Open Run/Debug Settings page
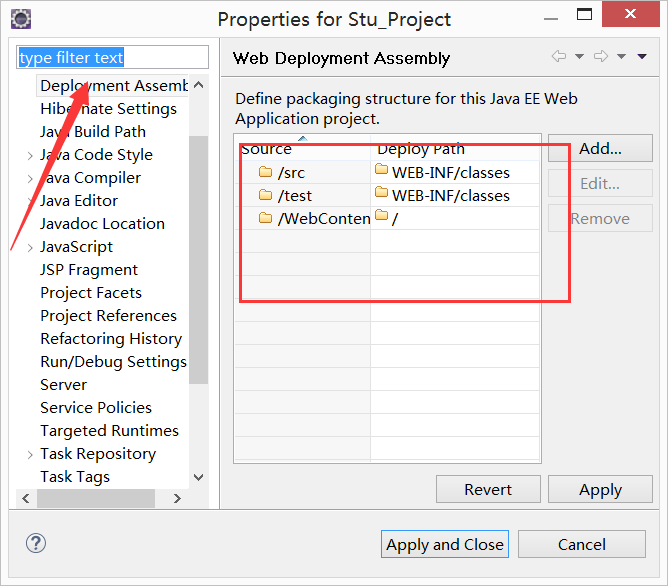This screenshot has width=668, height=586. click(113, 362)
